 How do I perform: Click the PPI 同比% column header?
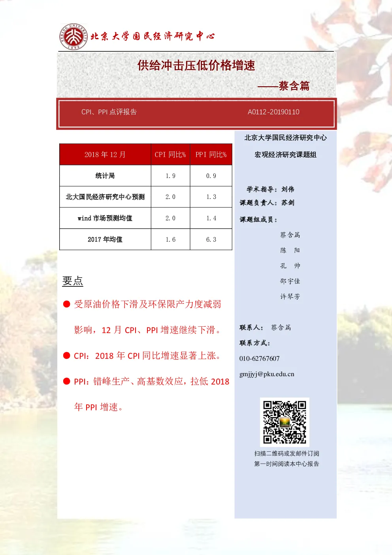pyautogui.click(x=211, y=154)
